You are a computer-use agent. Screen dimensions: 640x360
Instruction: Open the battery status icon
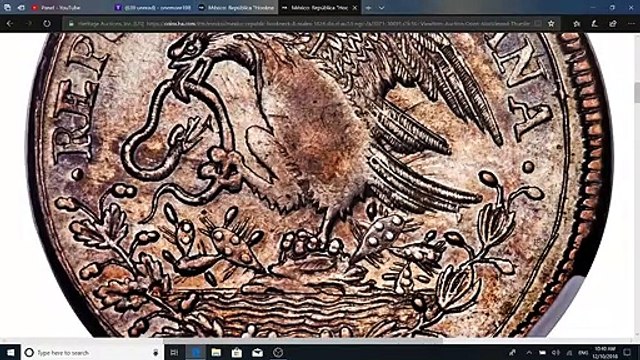(x=542, y=352)
